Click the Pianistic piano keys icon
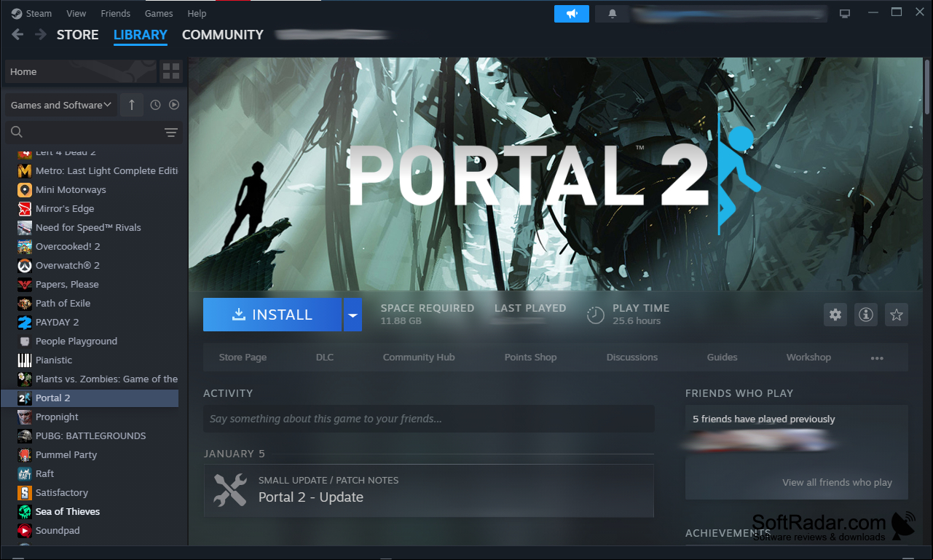 coord(25,360)
